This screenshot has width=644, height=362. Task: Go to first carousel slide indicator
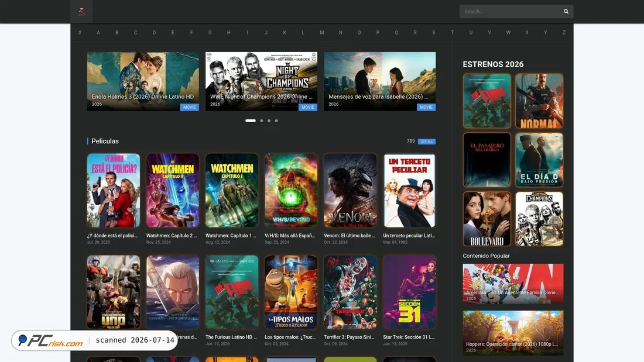pyautogui.click(x=251, y=120)
